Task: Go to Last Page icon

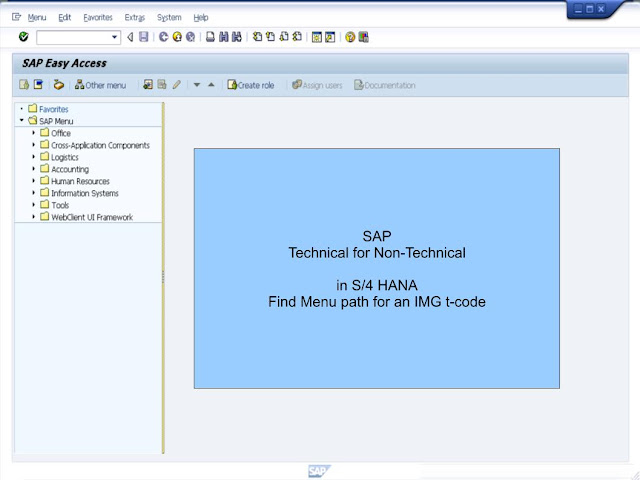Action: pos(297,37)
